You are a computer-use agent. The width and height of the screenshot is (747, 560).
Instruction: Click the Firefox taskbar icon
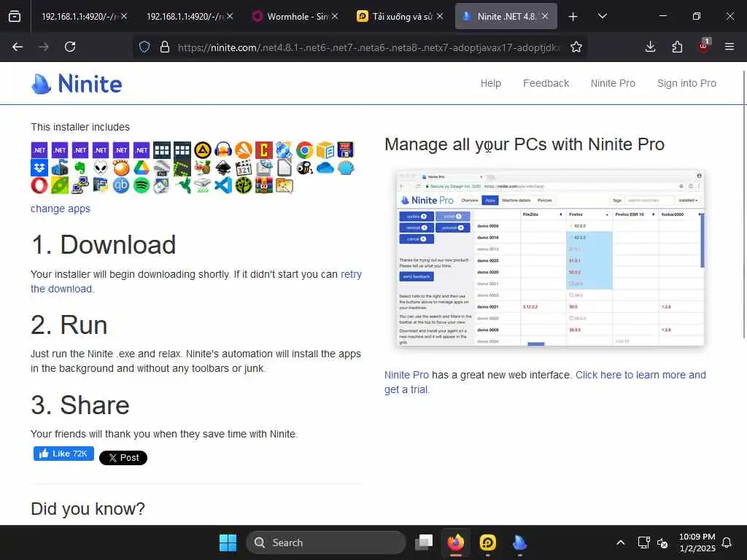456,542
